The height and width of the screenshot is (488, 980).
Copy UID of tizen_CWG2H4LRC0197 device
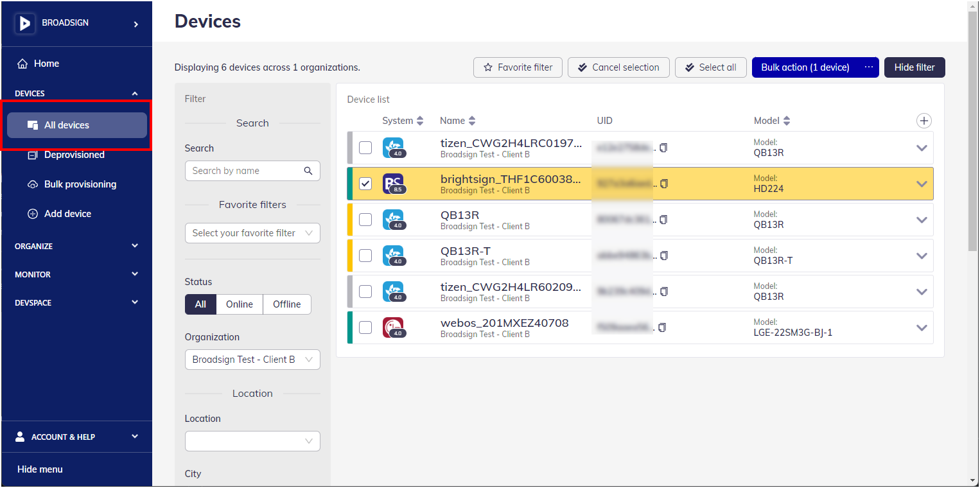(x=663, y=148)
